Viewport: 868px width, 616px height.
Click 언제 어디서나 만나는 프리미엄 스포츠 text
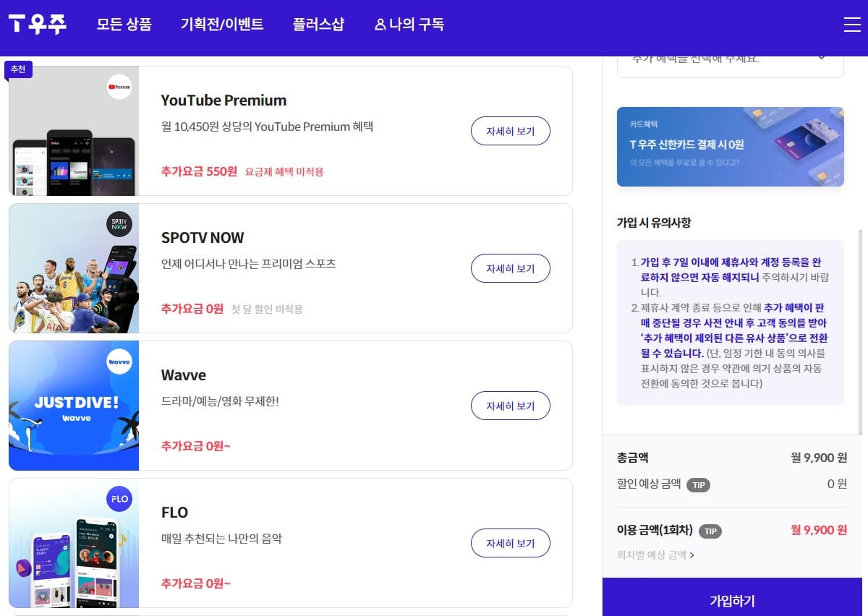point(248,263)
